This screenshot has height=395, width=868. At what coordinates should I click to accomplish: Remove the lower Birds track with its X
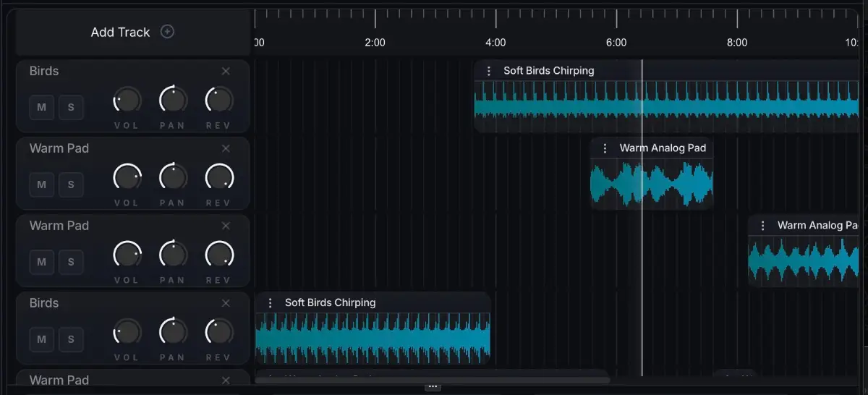(226, 303)
